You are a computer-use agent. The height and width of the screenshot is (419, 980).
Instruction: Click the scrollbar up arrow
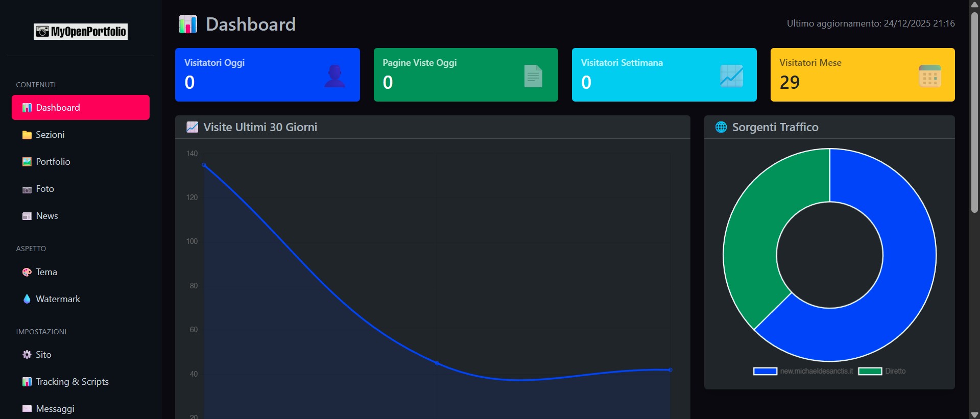[x=974, y=5]
